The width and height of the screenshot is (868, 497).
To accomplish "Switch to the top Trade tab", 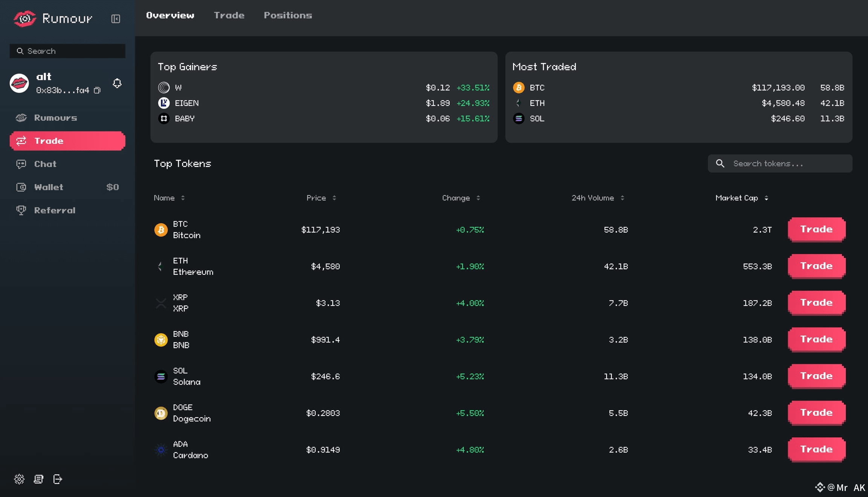I will (x=229, y=15).
